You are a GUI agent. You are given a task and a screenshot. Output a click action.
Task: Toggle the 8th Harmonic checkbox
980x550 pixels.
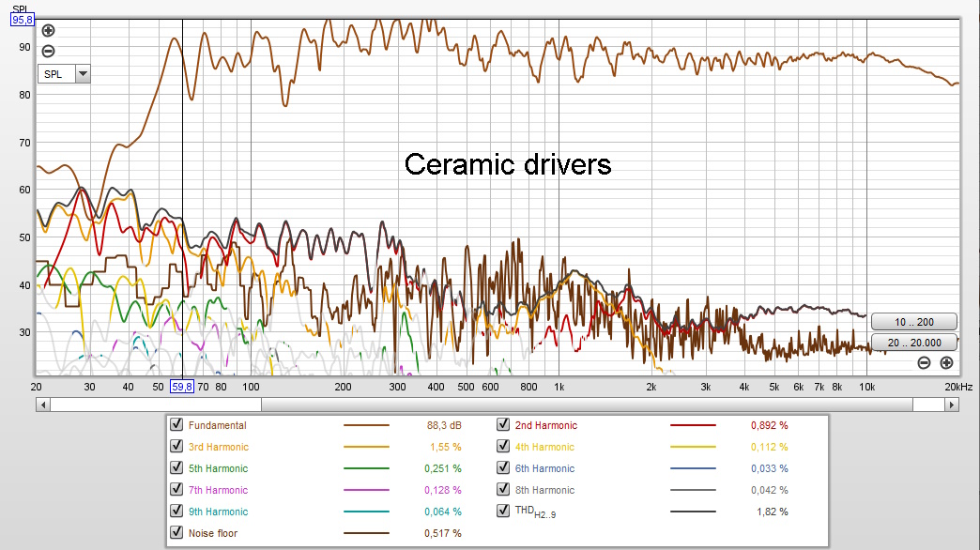pos(503,490)
